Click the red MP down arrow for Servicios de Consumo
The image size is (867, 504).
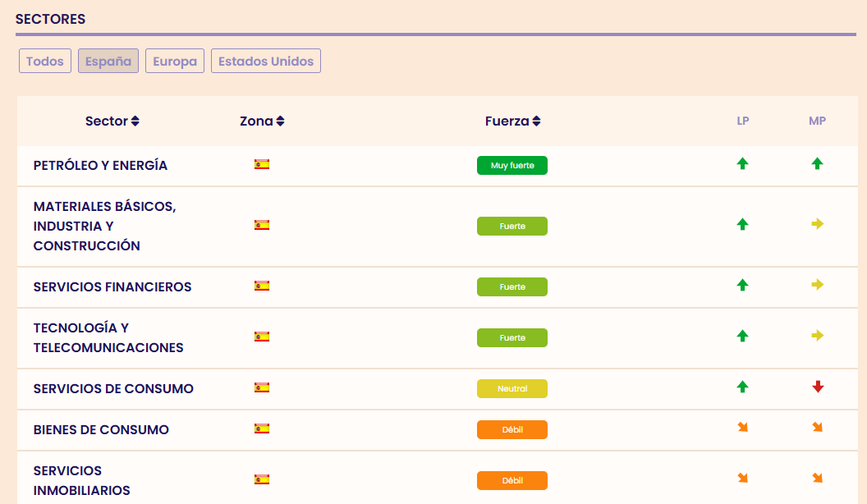(x=817, y=387)
